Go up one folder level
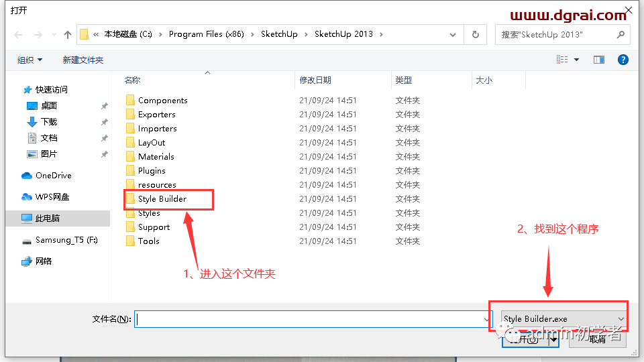Screen dimensions: 644x362 pos(68,35)
